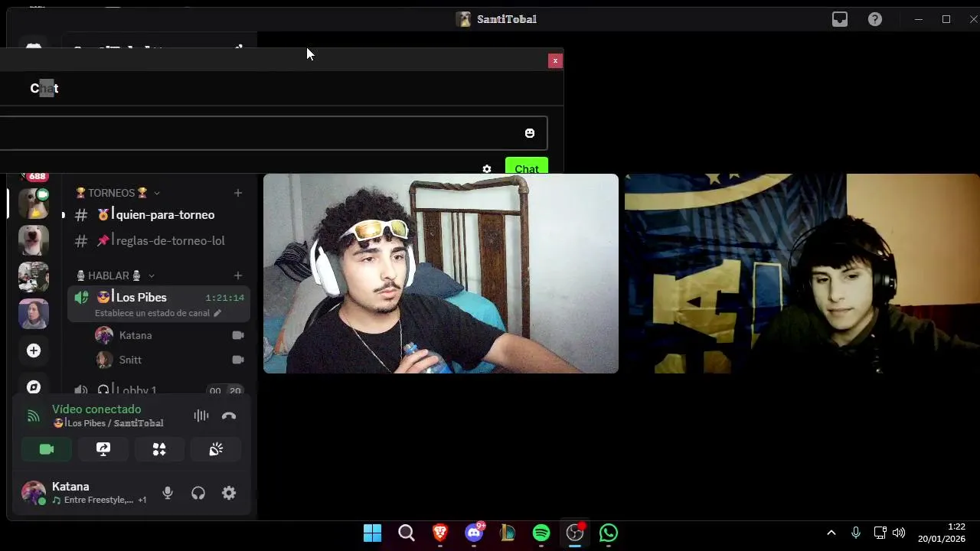Click the SantiTobal window title
The height and width of the screenshot is (551, 980).
(507, 19)
